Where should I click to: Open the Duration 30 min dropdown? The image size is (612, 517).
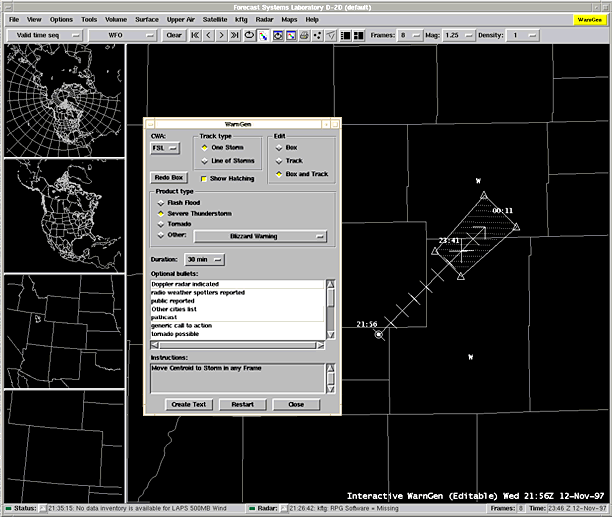205,259
